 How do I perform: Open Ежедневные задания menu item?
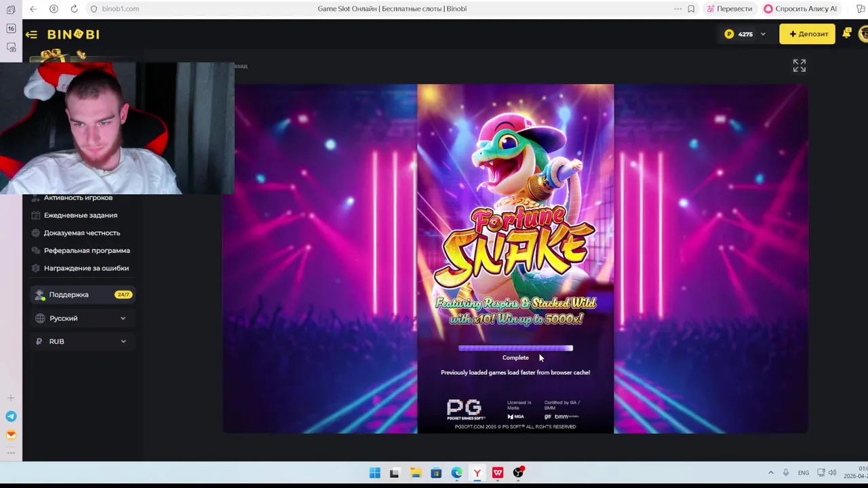point(81,215)
